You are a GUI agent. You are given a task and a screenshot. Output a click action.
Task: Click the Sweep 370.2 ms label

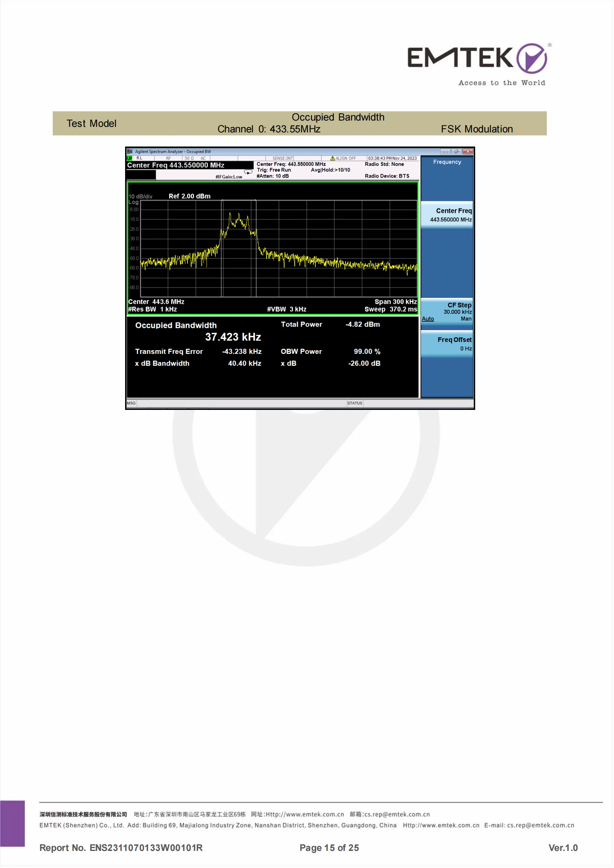tap(391, 309)
